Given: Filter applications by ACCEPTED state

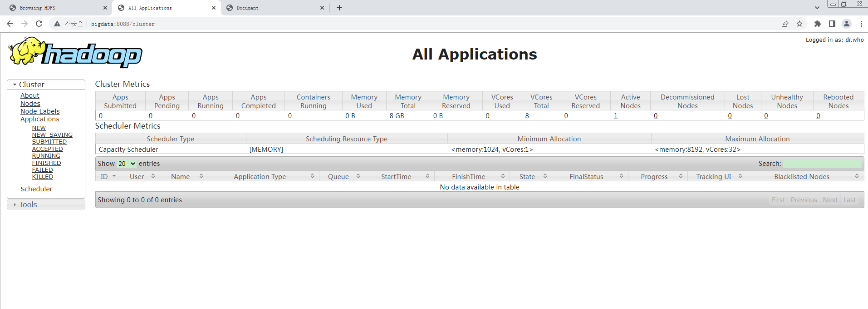Looking at the screenshot, I should coord(48,149).
